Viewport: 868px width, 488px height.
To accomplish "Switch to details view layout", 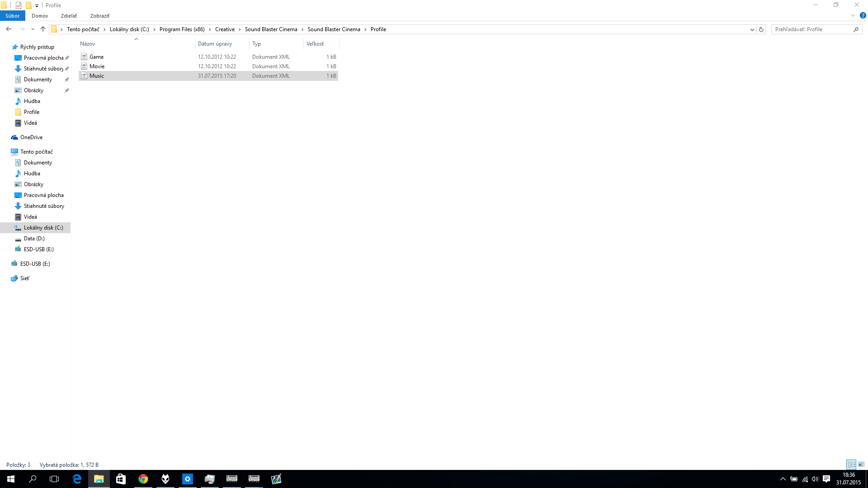I will click(x=851, y=465).
